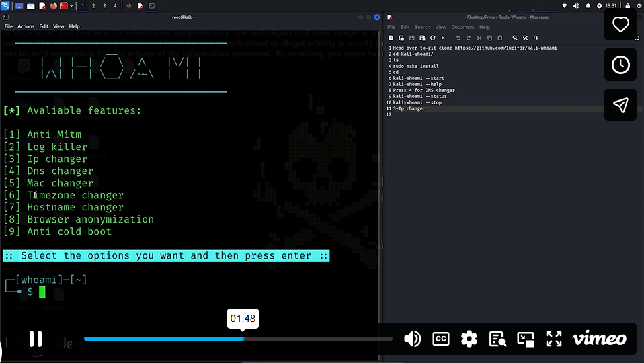Click the reload file icon in Mousepad
This screenshot has width=644, height=363.
click(432, 38)
